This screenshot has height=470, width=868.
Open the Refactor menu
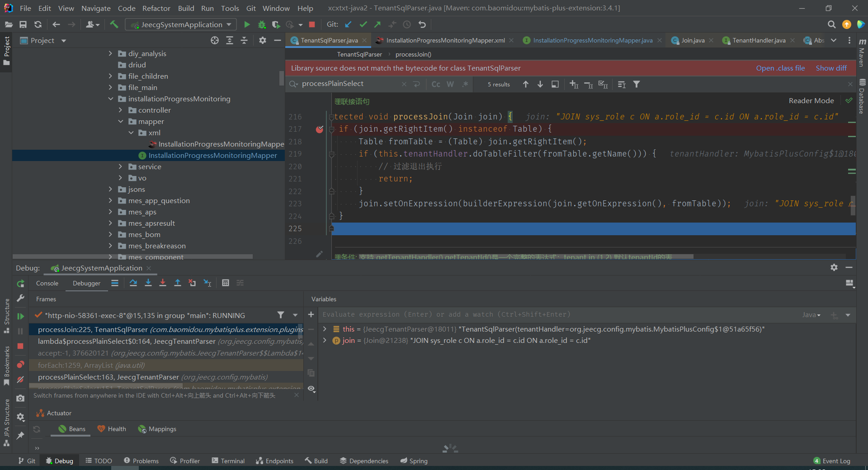(156, 8)
